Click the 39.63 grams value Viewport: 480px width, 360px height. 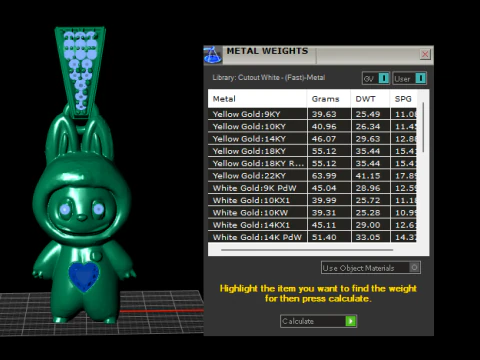click(324, 114)
